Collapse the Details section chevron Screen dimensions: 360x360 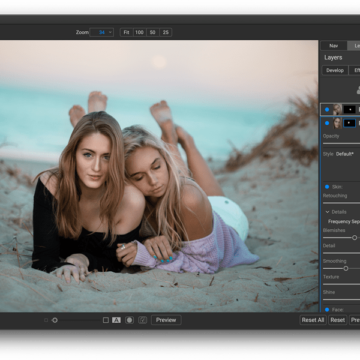327,212
